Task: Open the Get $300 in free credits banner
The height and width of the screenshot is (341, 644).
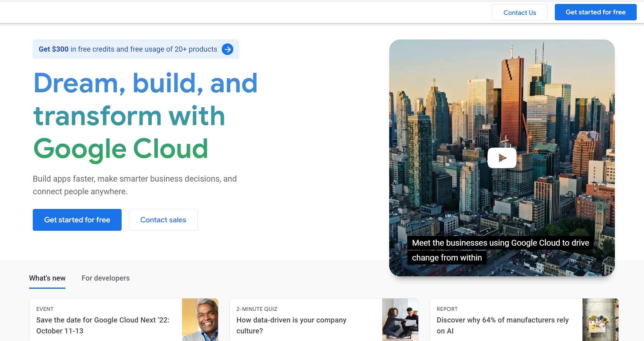Action: point(136,49)
